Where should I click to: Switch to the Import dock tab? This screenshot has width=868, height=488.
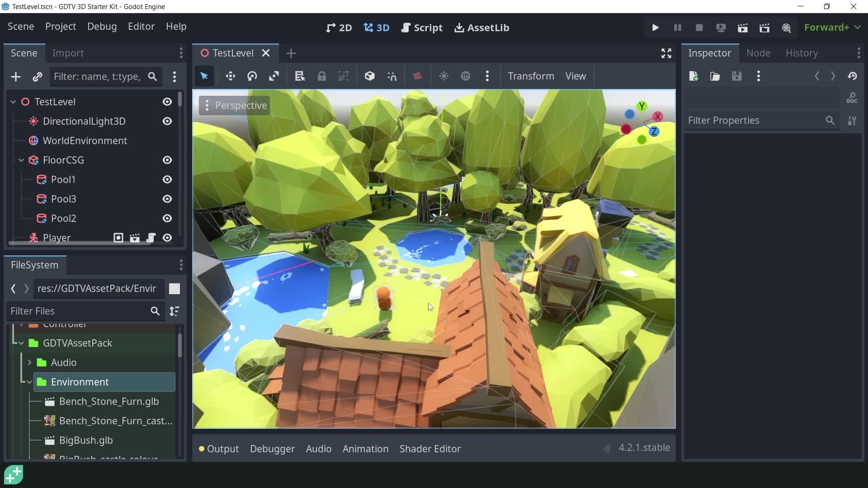(68, 53)
